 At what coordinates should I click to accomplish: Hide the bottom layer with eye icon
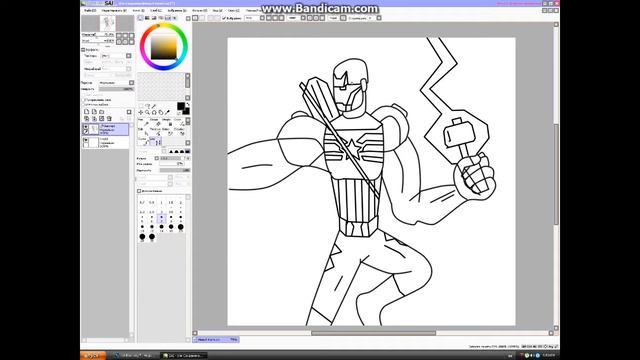(x=86, y=140)
